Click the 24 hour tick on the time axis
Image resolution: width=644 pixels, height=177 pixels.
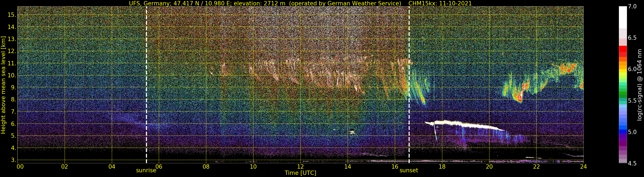[x=583, y=167]
